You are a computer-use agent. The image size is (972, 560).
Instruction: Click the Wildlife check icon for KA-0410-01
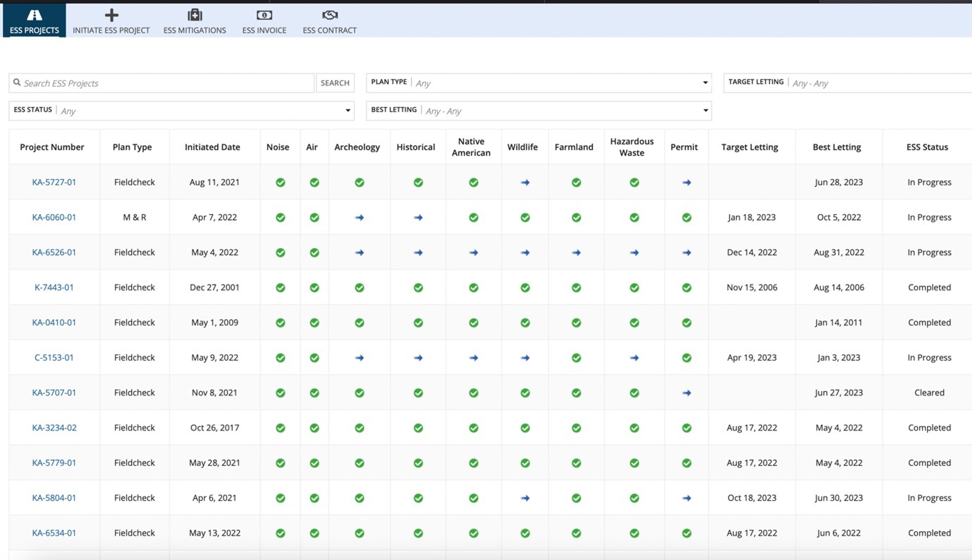click(525, 323)
